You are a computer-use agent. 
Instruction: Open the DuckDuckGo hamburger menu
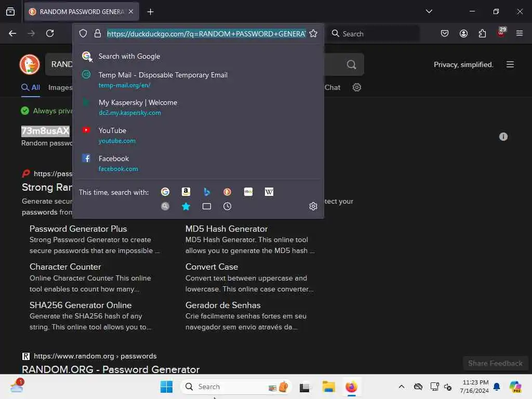[x=510, y=64]
